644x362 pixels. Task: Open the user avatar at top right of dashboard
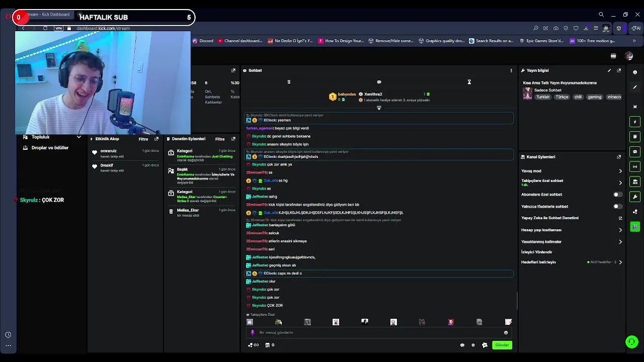629,56
